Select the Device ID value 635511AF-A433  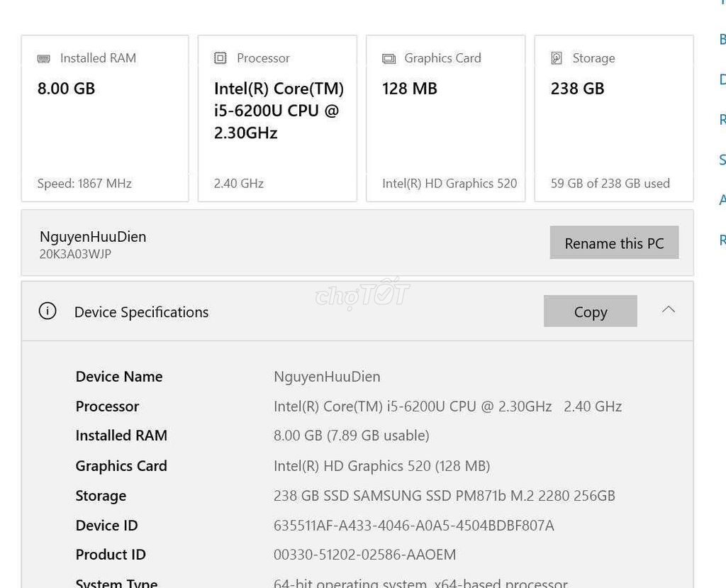point(413,526)
